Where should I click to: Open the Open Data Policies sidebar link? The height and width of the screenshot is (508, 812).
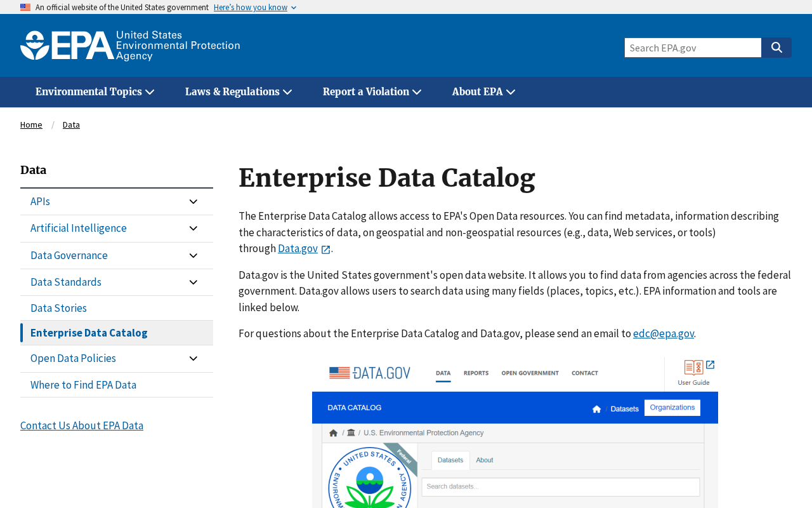73,358
